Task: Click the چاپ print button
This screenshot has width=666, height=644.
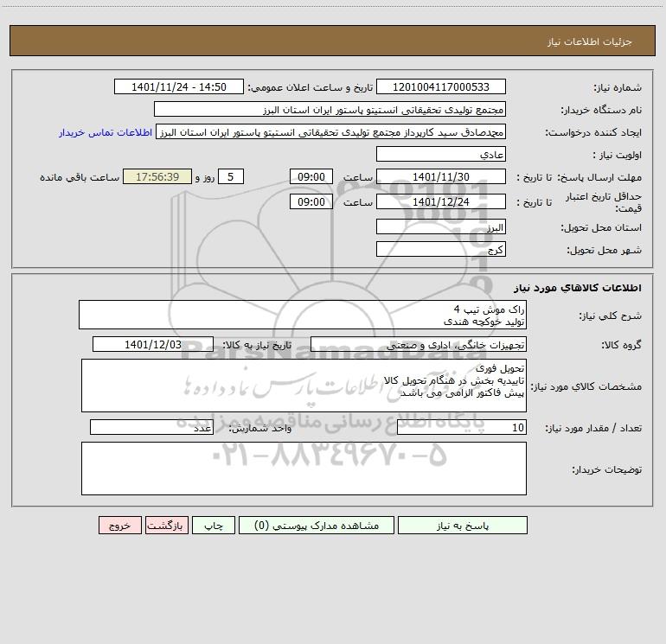Action: 214,525
